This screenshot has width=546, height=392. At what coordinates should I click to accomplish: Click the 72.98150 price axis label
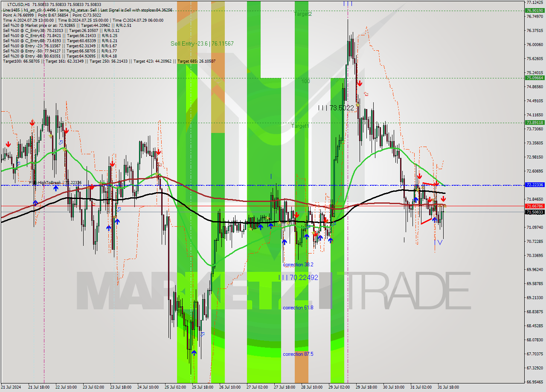pyautogui.click(x=535, y=157)
